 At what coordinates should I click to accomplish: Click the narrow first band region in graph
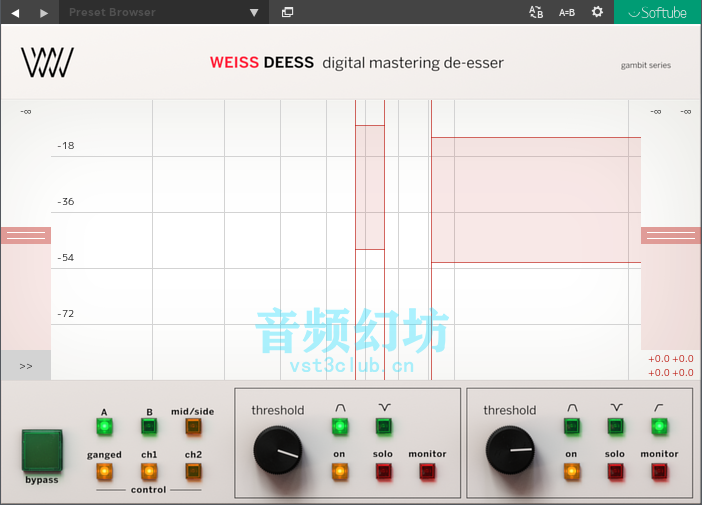coord(370,187)
